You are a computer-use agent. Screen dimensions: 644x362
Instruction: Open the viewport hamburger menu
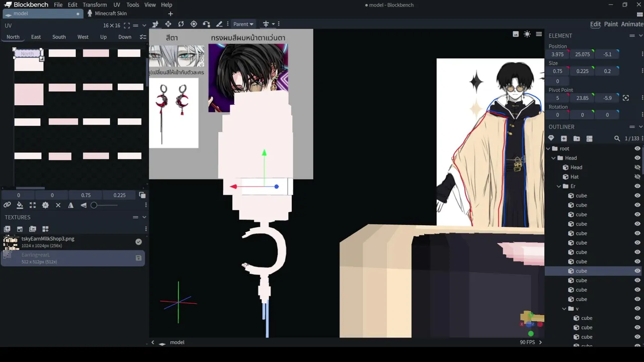(539, 34)
